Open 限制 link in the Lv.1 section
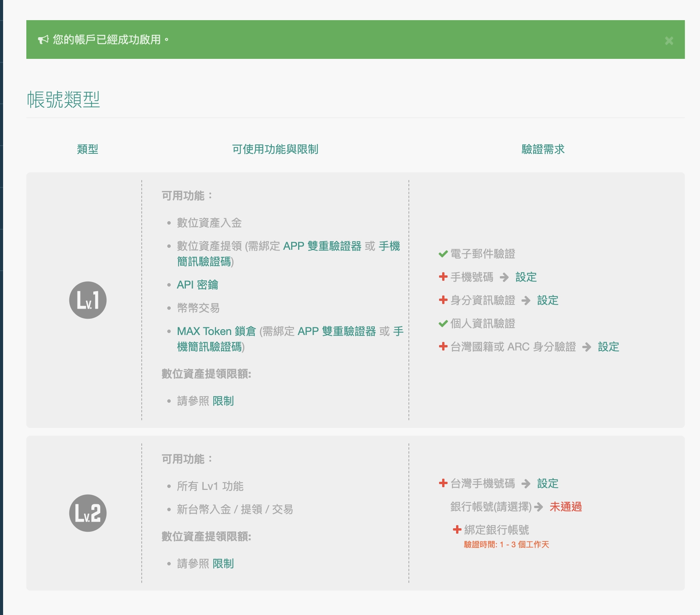This screenshot has height=615, width=700. point(223,401)
